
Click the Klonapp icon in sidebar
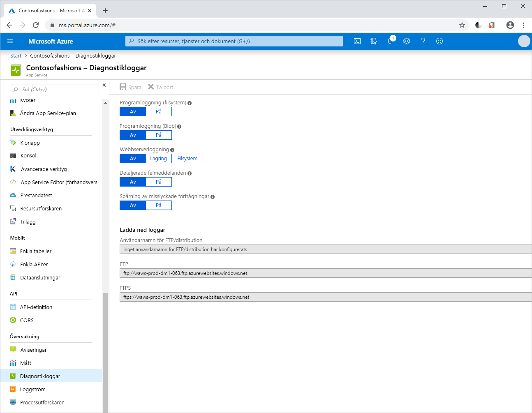[13, 143]
